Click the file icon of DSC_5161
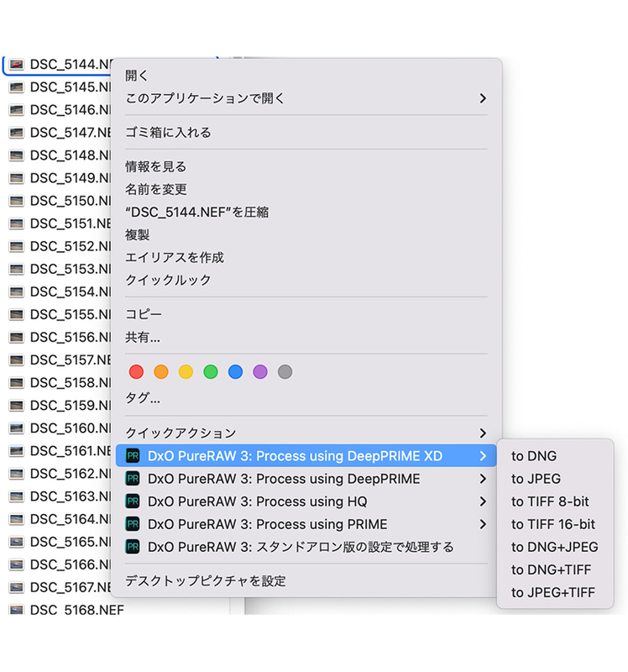Image resolution: width=628 pixels, height=672 pixels. click(x=17, y=451)
